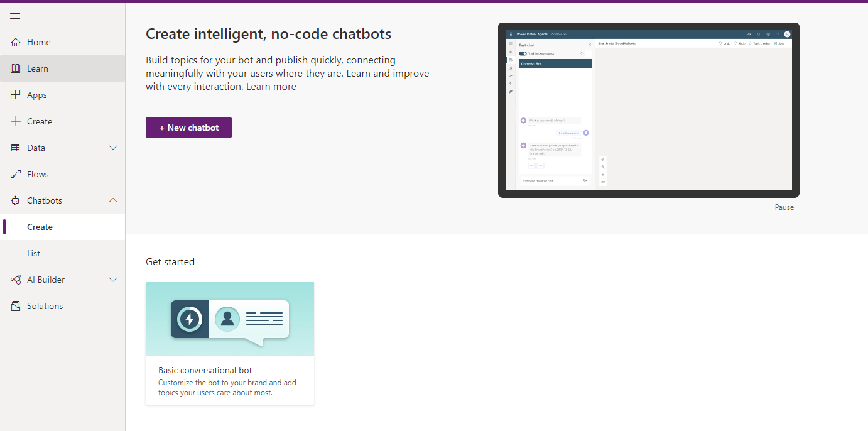Click the Data table icon
This screenshot has height=431, width=868.
tap(16, 148)
